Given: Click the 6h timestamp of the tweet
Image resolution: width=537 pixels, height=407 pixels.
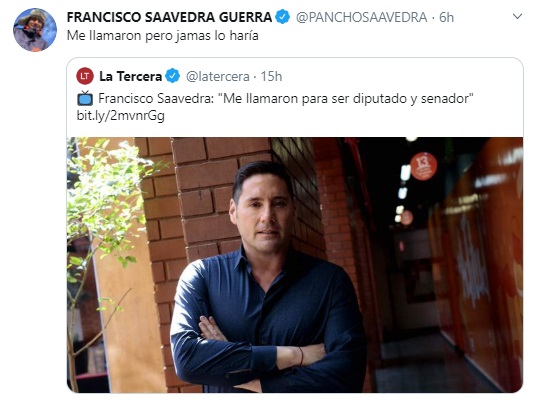Looking at the screenshot, I should pyautogui.click(x=446, y=17).
